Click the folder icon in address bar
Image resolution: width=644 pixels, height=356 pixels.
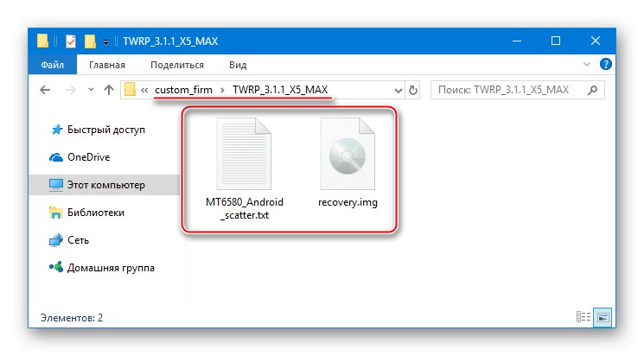(x=130, y=90)
